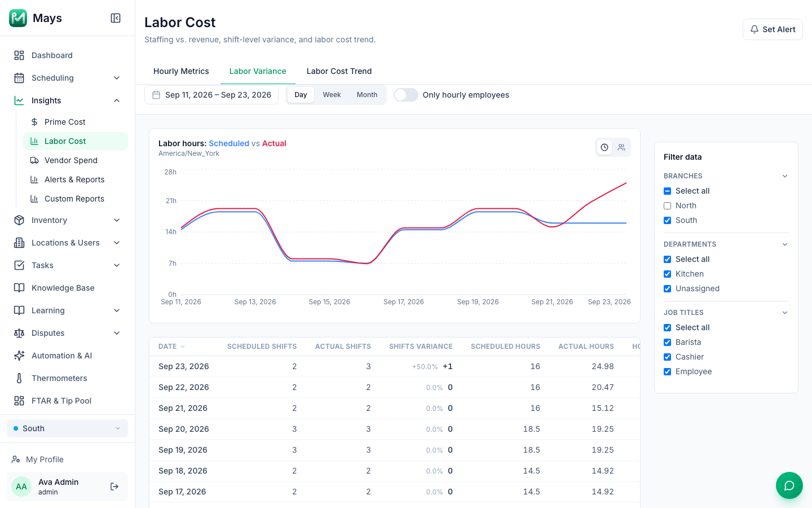The height and width of the screenshot is (508, 812).
Task: Click the Vendor Spend truck icon
Action: (x=34, y=160)
